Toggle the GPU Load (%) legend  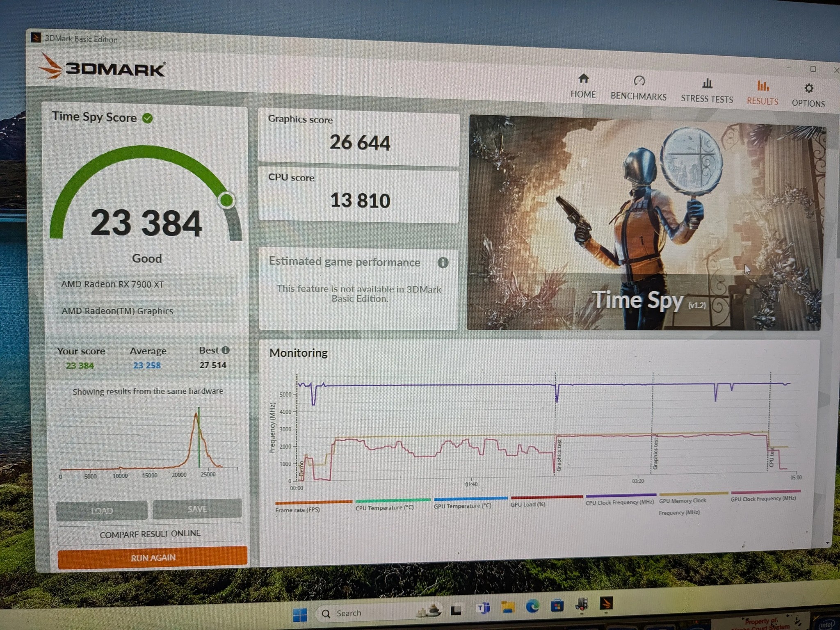pyautogui.click(x=546, y=501)
